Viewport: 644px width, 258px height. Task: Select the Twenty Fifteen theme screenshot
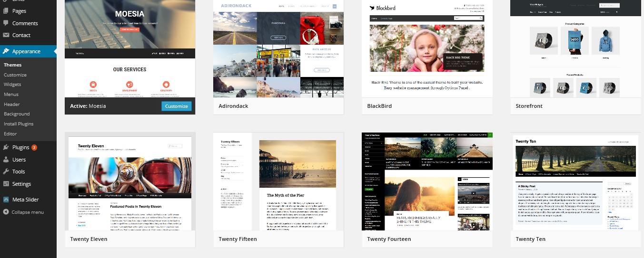click(278, 182)
